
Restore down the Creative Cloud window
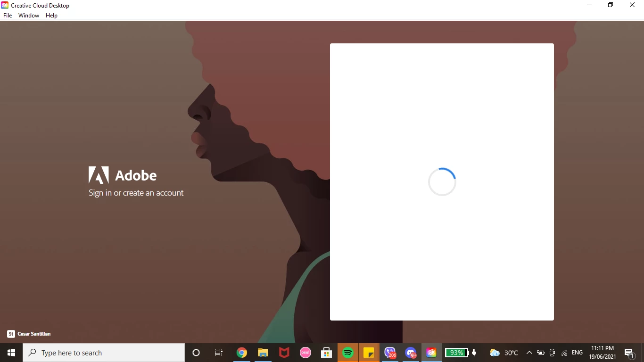click(x=611, y=5)
